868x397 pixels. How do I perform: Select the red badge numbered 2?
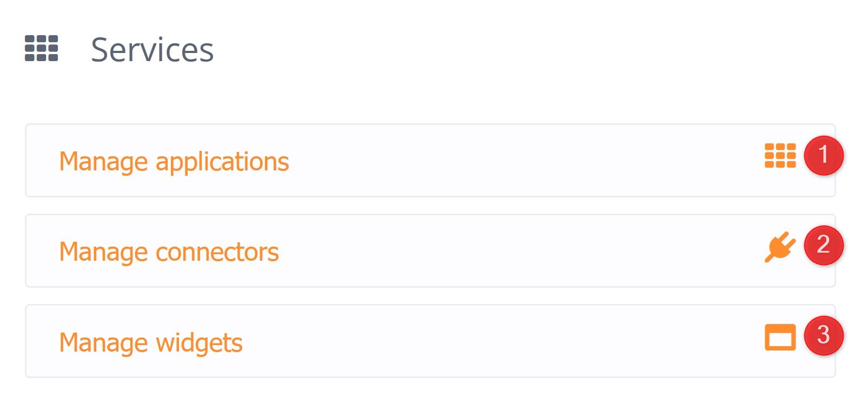point(823,246)
